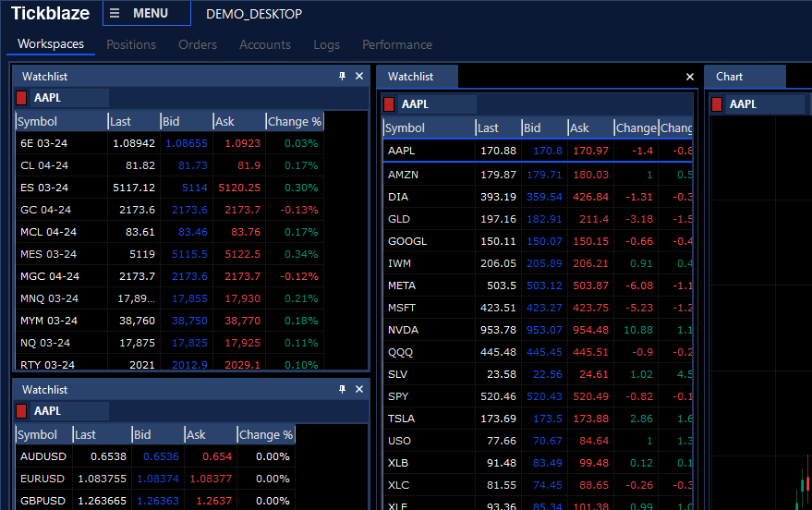
Task: Switch to the Positions tab
Action: pos(131,44)
